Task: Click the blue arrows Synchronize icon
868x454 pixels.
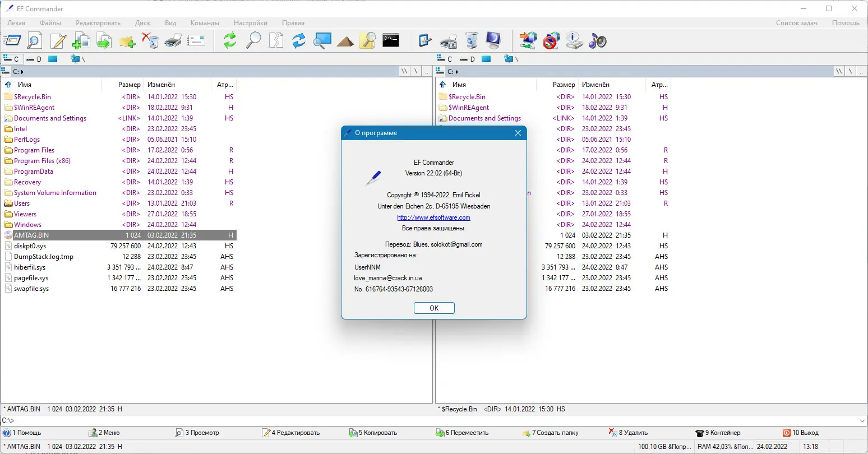Action: pyautogui.click(x=299, y=40)
